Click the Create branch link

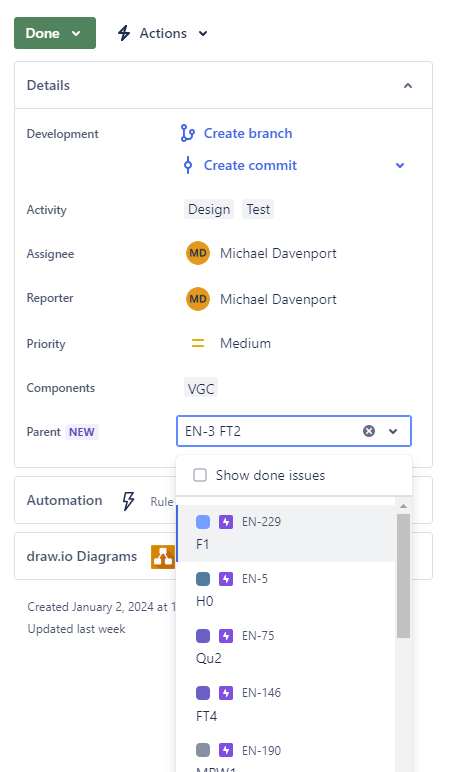pos(248,133)
